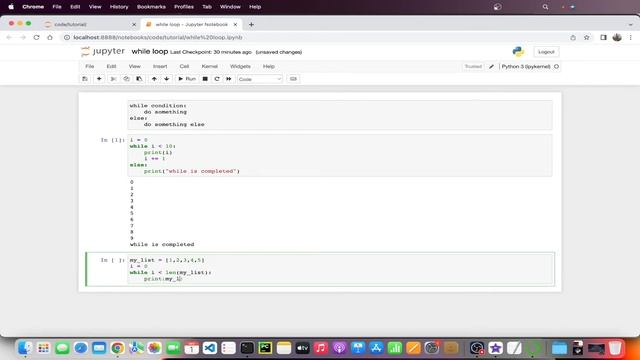Open a new browser tab
Viewport: 640px width, 360px height.
(251, 24)
